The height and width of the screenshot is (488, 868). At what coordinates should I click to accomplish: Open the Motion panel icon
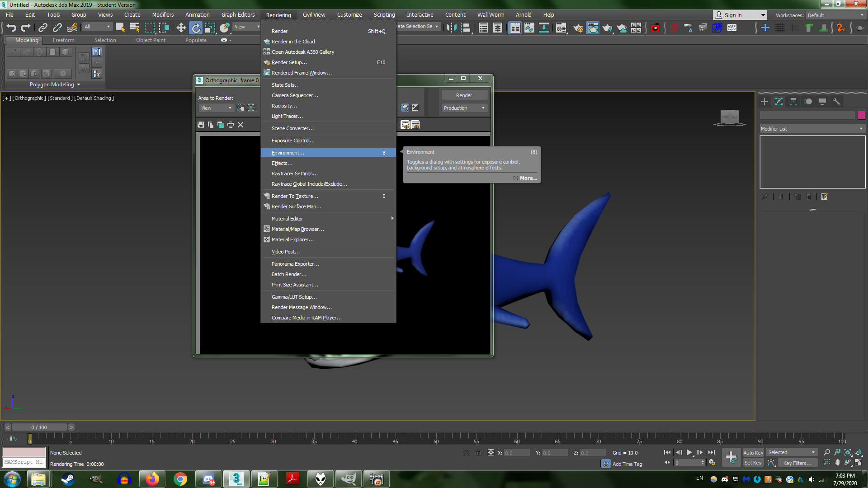tap(808, 102)
